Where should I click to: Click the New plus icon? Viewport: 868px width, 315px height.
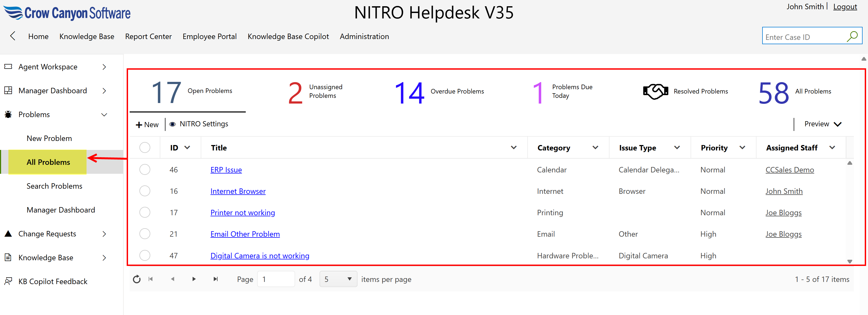[x=139, y=125]
